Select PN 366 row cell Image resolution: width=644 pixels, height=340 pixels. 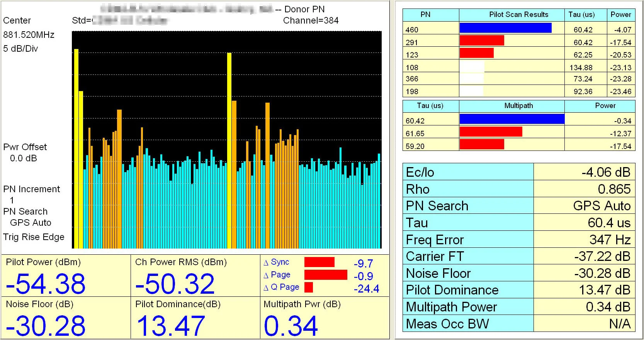[431, 79]
